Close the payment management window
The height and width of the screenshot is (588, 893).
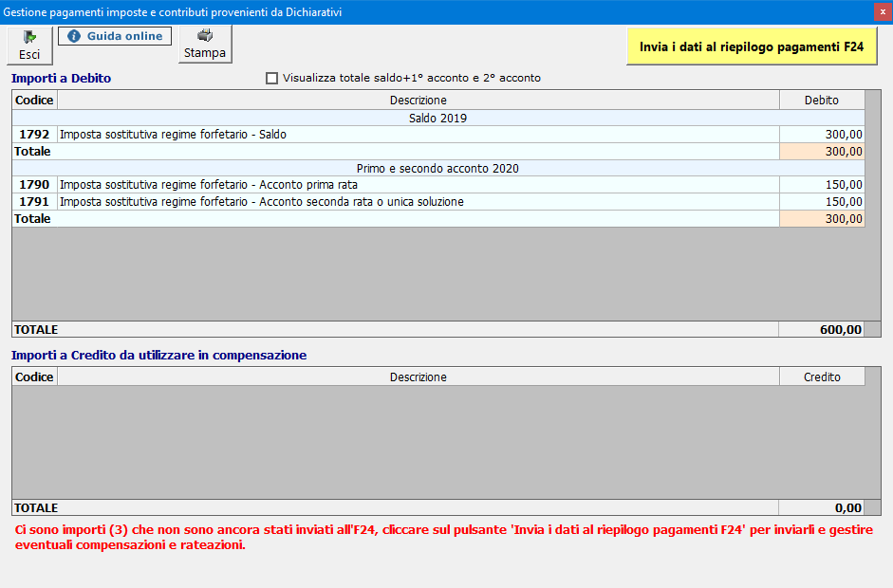(881, 12)
